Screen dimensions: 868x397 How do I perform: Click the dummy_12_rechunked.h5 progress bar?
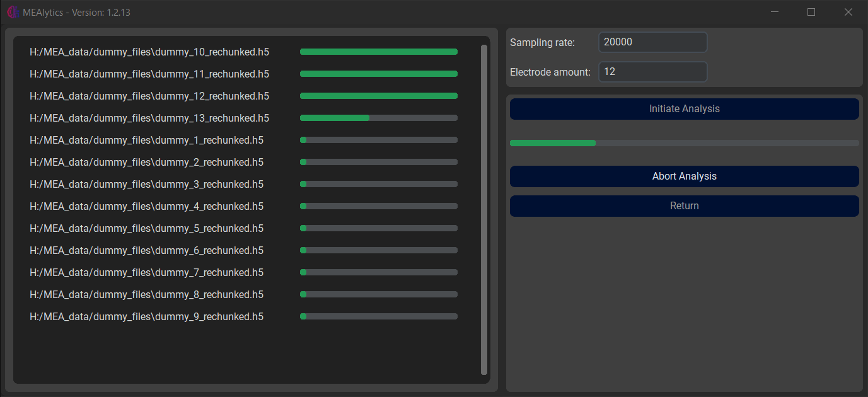click(x=378, y=96)
